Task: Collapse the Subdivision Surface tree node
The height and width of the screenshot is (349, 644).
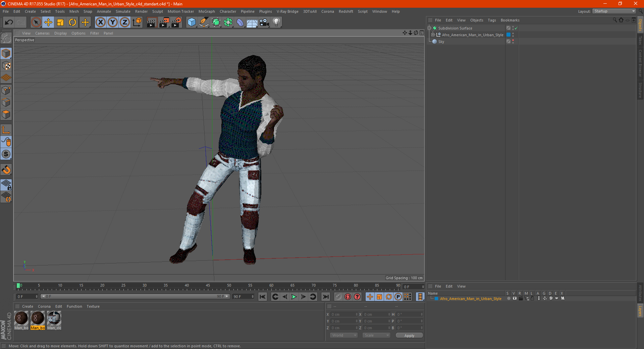Action: click(429, 28)
